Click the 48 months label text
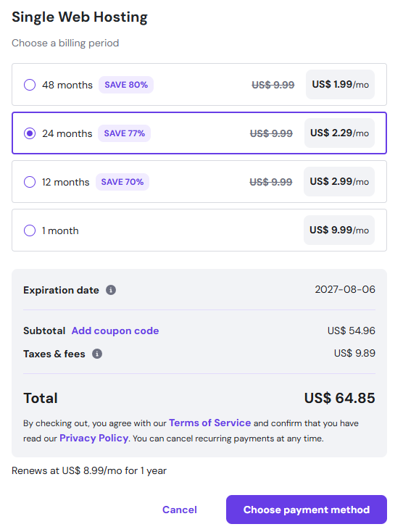Screen dimensions: 403x532 (x=67, y=85)
